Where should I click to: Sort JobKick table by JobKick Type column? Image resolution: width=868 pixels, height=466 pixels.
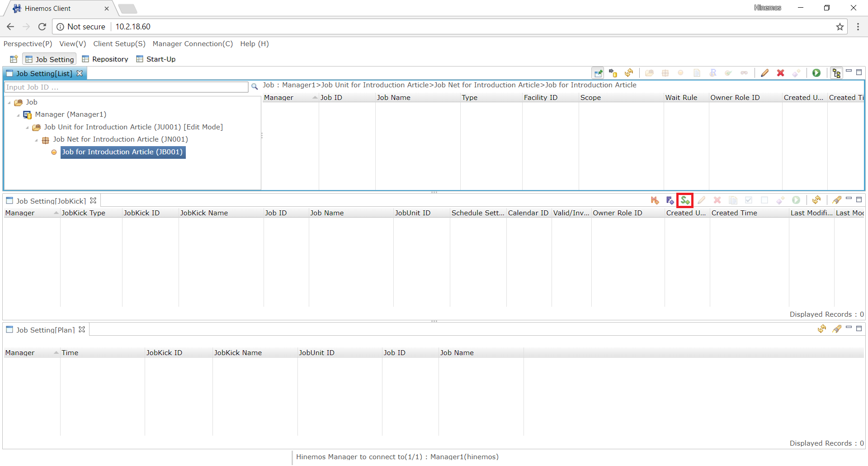click(91, 213)
